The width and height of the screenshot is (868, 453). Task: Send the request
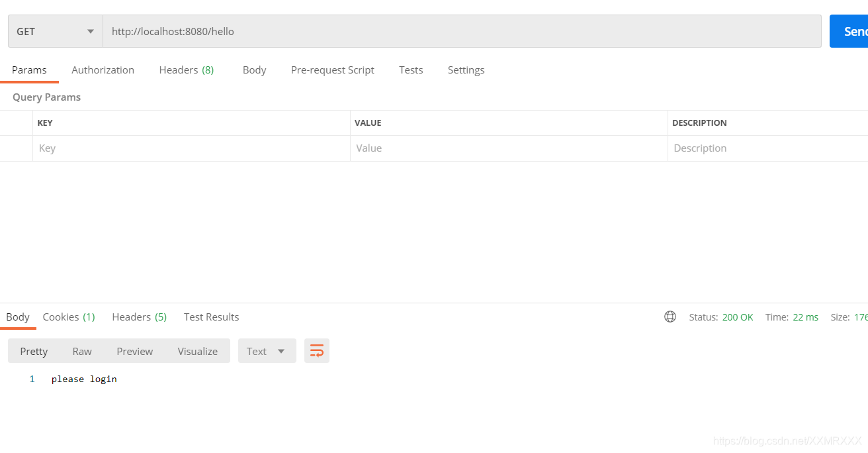[x=849, y=31]
